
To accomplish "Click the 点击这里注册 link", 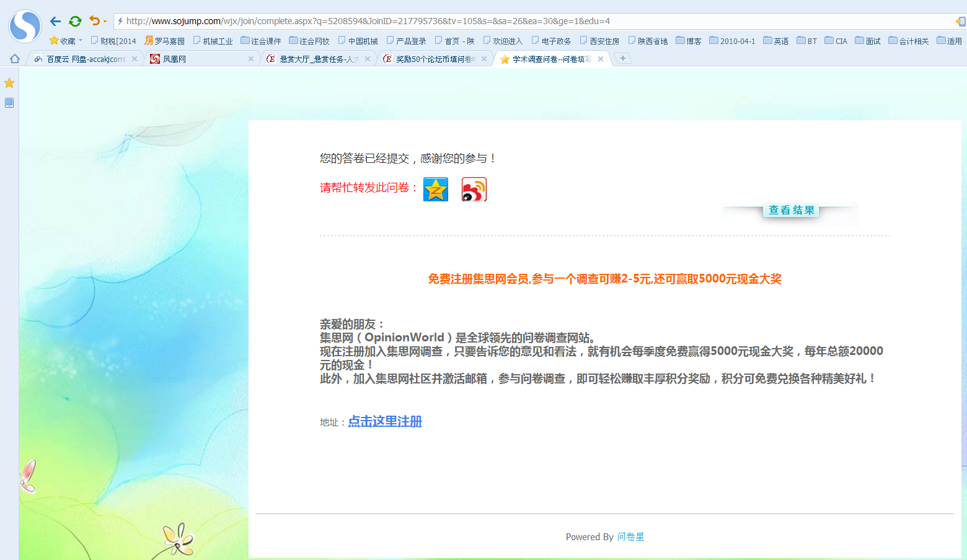I will pyautogui.click(x=385, y=422).
